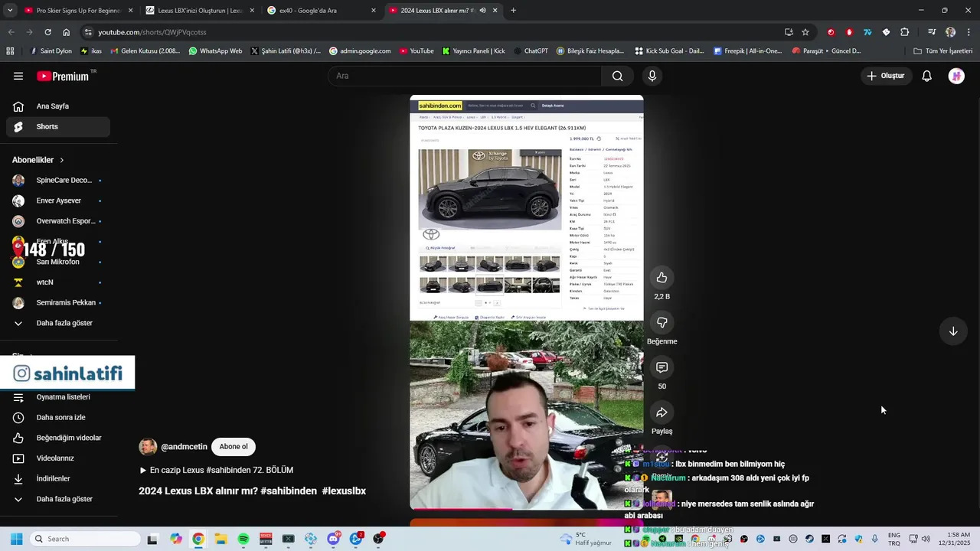Image resolution: width=980 pixels, height=551 pixels.
Task: Open Yayıncı Paneli Kick bookmark
Action: [473, 51]
